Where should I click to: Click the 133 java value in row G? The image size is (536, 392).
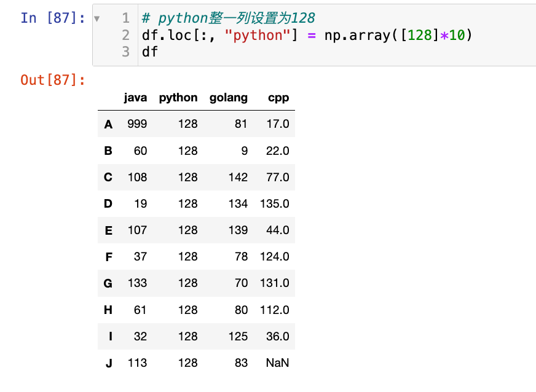click(x=137, y=283)
